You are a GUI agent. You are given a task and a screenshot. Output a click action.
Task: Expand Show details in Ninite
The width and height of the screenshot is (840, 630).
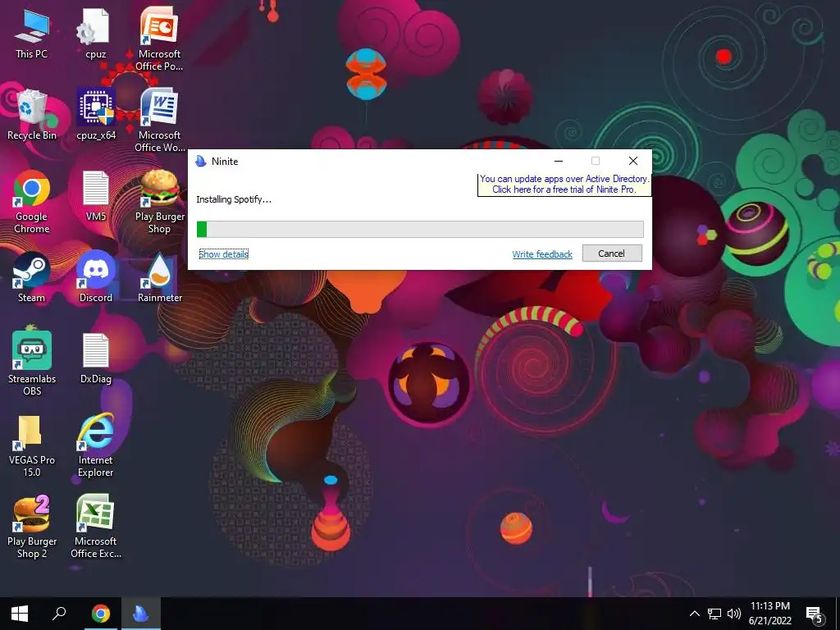pyautogui.click(x=223, y=254)
